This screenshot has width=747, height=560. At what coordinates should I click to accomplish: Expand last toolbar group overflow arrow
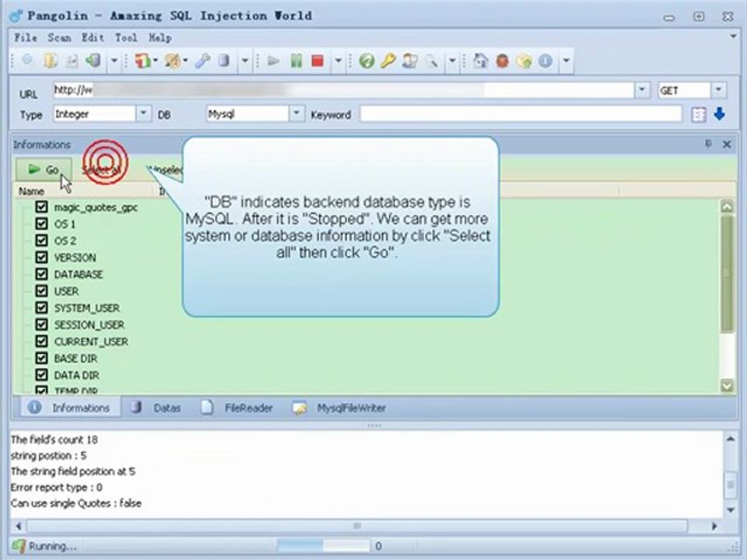[566, 61]
